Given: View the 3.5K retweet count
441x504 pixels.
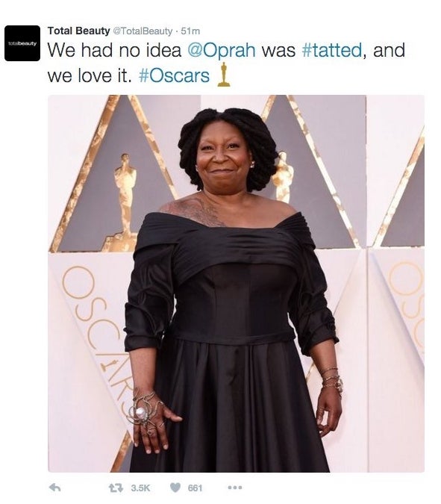Looking at the screenshot, I should (140, 488).
